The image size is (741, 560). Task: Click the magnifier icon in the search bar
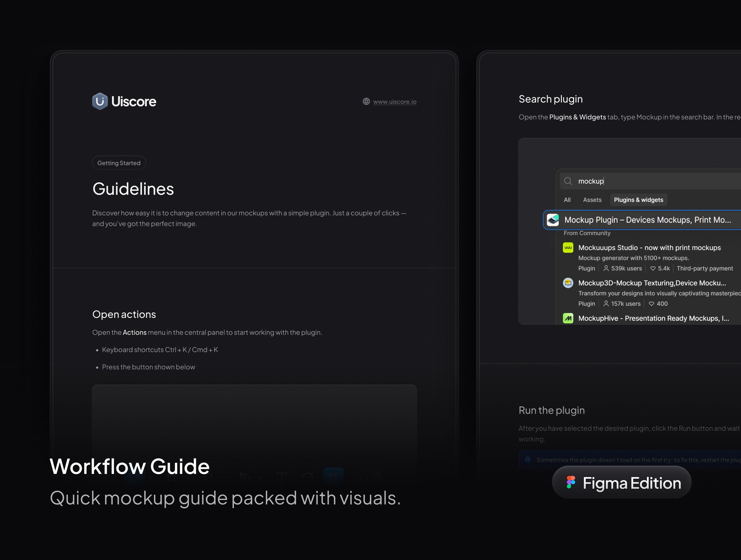click(568, 181)
